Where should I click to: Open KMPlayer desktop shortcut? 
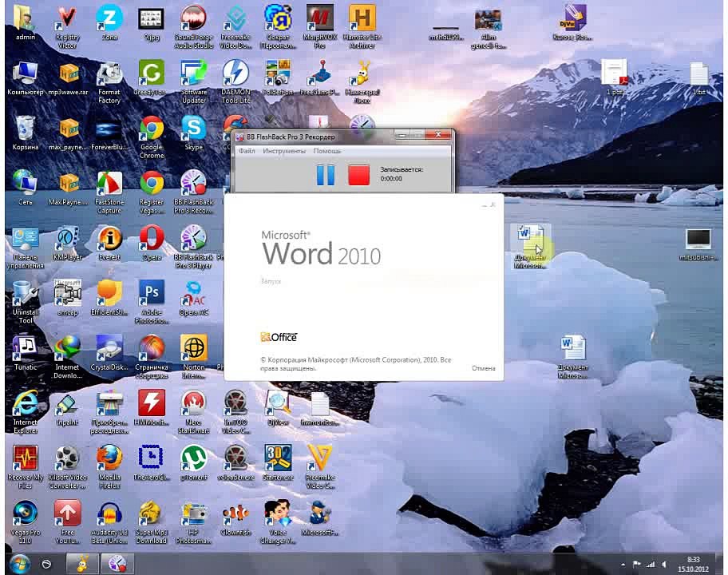67,243
